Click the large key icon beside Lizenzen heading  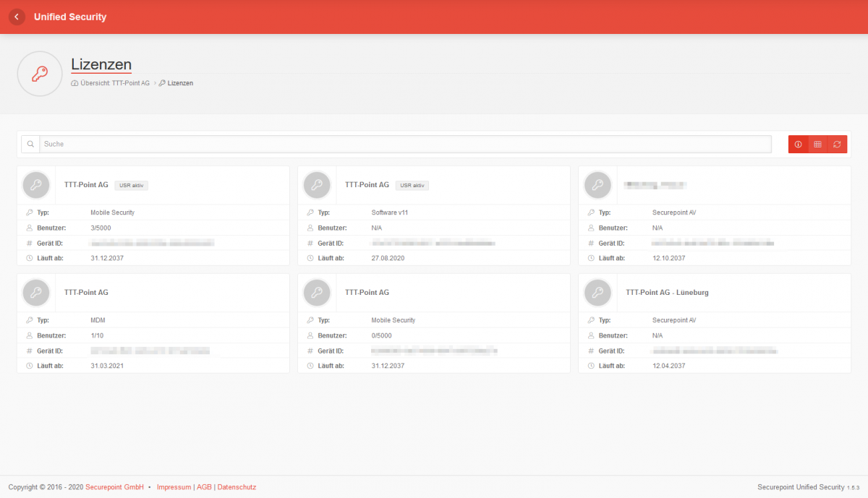tap(40, 73)
